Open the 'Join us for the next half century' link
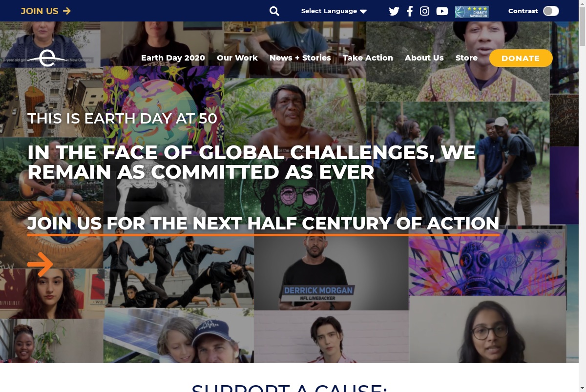Viewport: 586px width, 392px height. point(263,224)
